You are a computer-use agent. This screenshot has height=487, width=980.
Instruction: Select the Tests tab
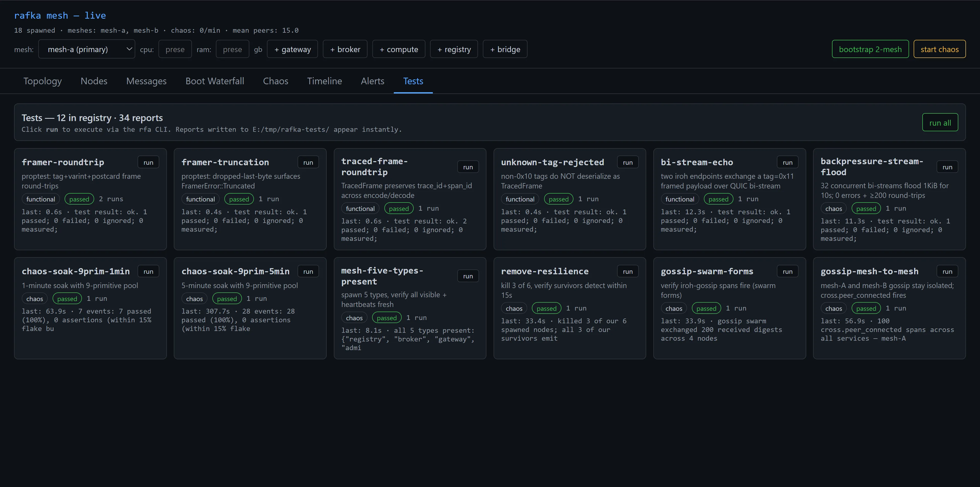(x=413, y=81)
